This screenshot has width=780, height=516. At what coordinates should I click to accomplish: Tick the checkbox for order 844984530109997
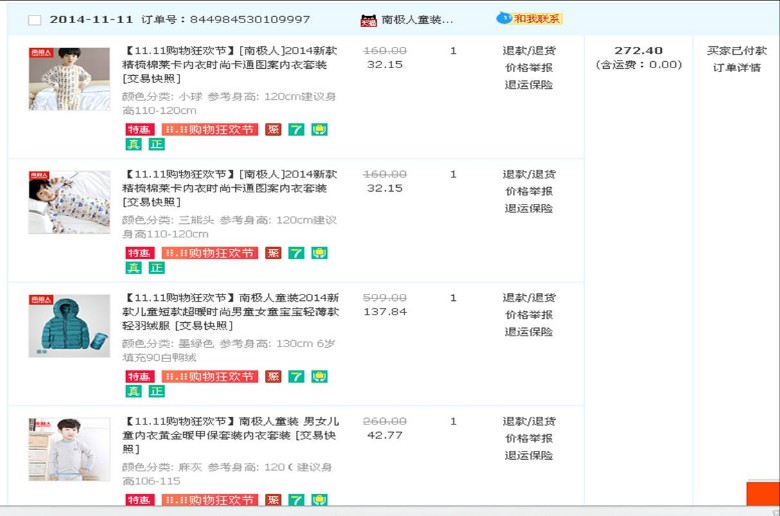(34, 20)
